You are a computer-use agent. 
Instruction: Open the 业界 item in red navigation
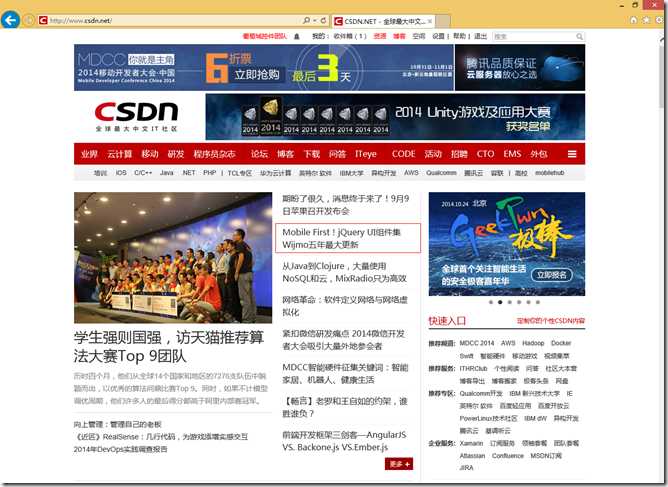pyautogui.click(x=89, y=154)
